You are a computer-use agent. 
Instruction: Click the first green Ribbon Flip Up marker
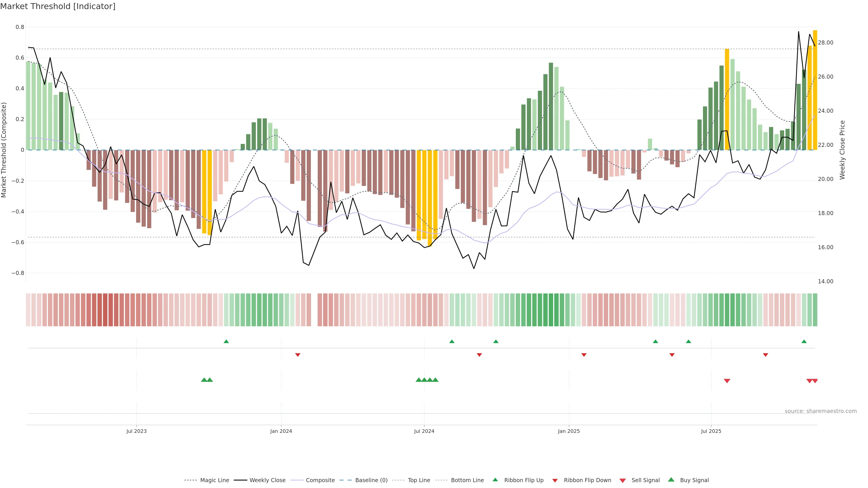coord(226,342)
